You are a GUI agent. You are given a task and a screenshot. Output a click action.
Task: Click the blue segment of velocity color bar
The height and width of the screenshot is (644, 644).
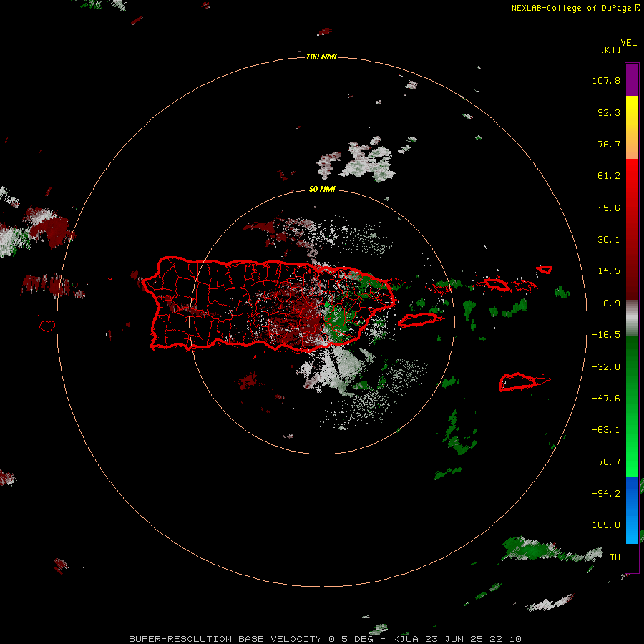[632, 510]
